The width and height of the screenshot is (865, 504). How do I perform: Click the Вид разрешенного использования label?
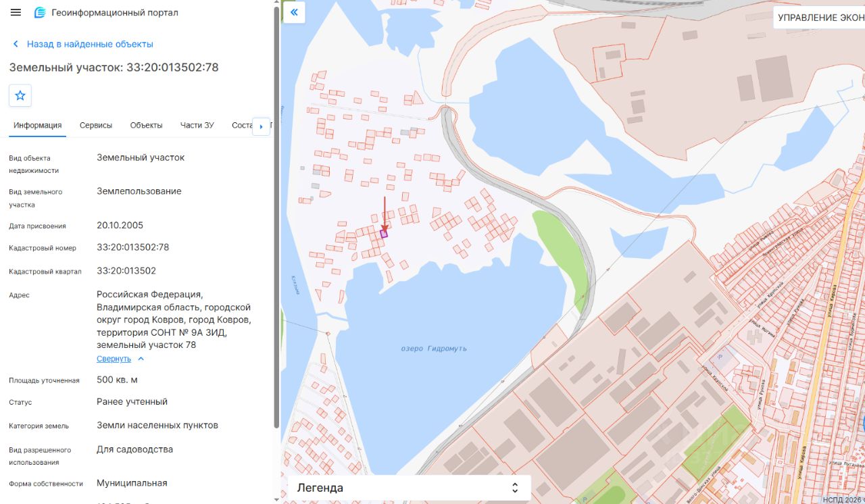pyautogui.click(x=40, y=456)
